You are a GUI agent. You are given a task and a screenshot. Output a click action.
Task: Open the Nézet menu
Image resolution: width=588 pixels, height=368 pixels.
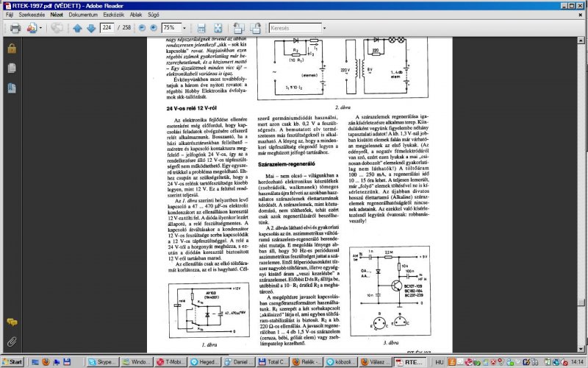click(57, 15)
